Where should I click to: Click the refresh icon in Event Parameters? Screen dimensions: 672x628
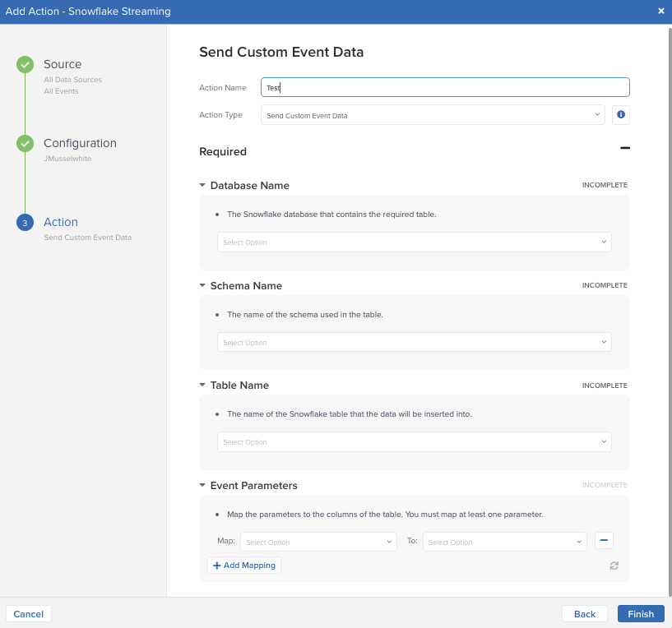pos(614,566)
